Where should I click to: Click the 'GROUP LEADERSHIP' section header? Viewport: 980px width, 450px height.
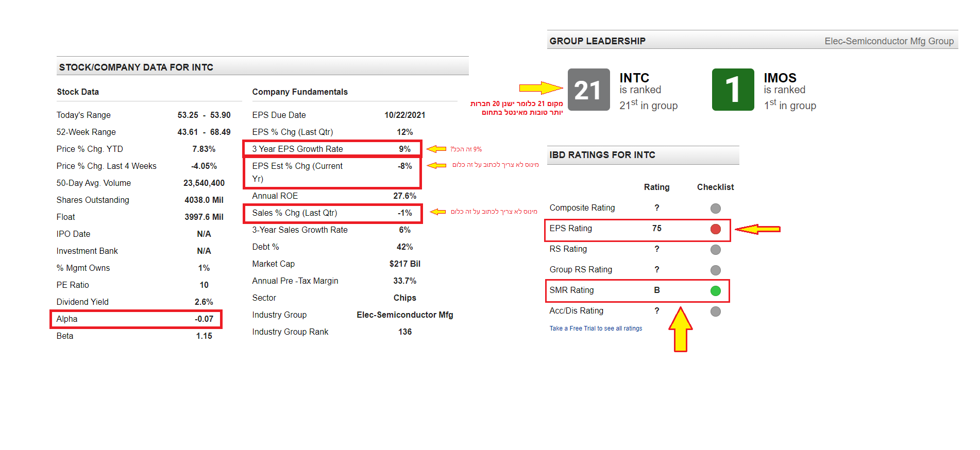pos(597,41)
